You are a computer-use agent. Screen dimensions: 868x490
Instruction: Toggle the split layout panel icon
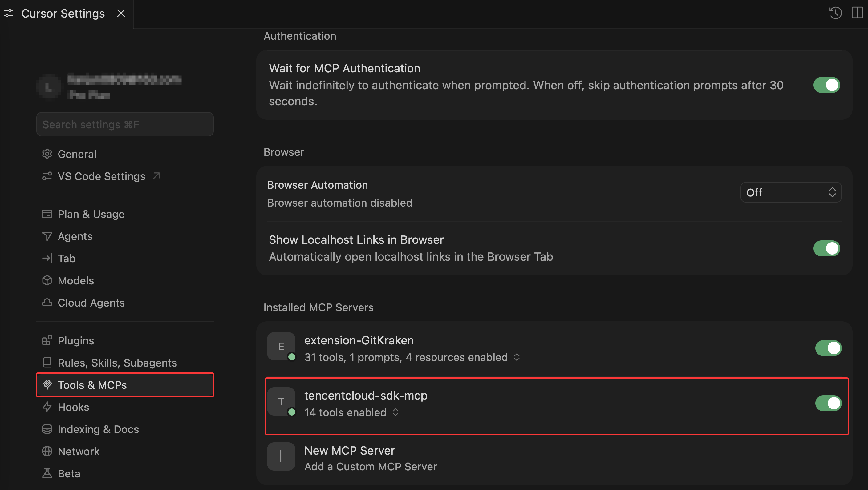[857, 13]
